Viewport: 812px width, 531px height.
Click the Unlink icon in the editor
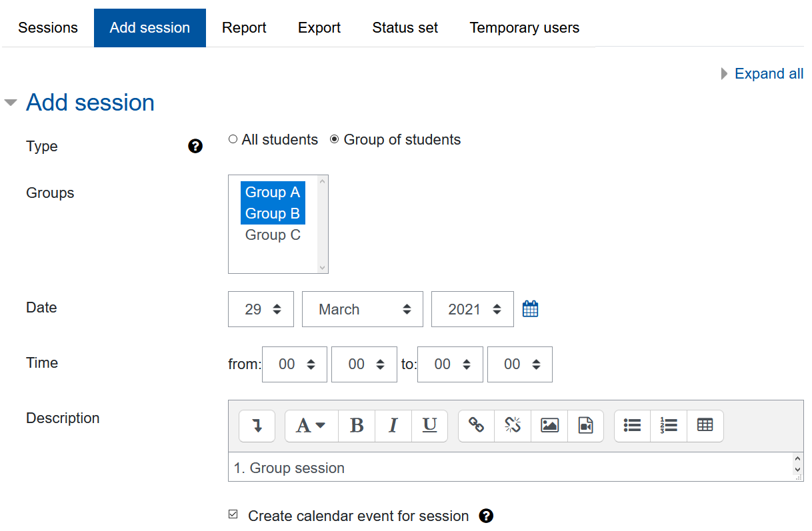(512, 426)
